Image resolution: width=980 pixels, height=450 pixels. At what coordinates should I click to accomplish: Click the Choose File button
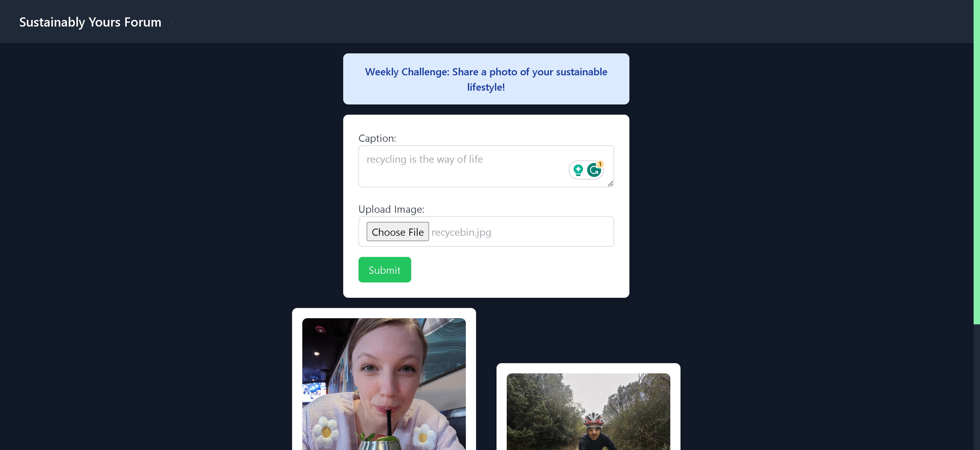(398, 231)
